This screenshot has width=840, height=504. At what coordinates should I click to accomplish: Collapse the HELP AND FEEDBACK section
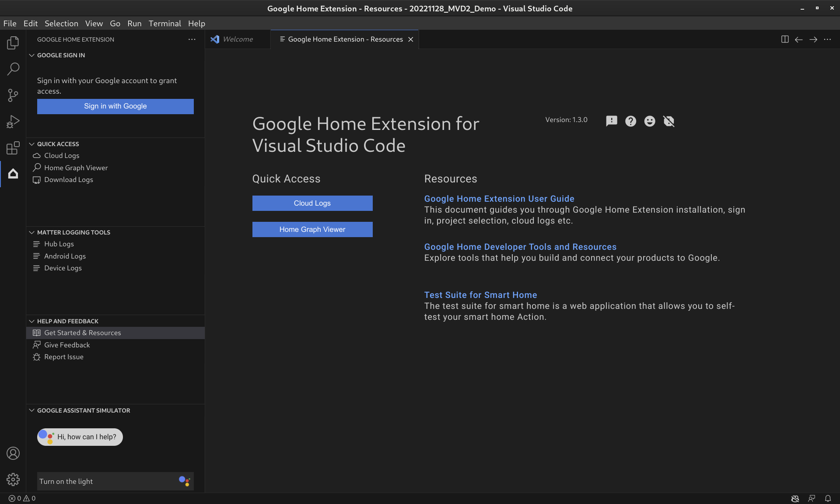[x=31, y=321]
